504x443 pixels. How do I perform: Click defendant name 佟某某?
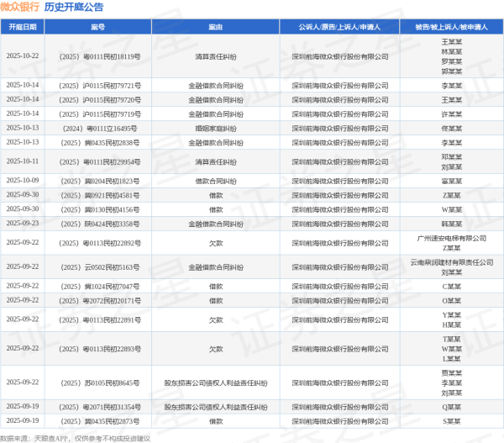tap(451, 128)
